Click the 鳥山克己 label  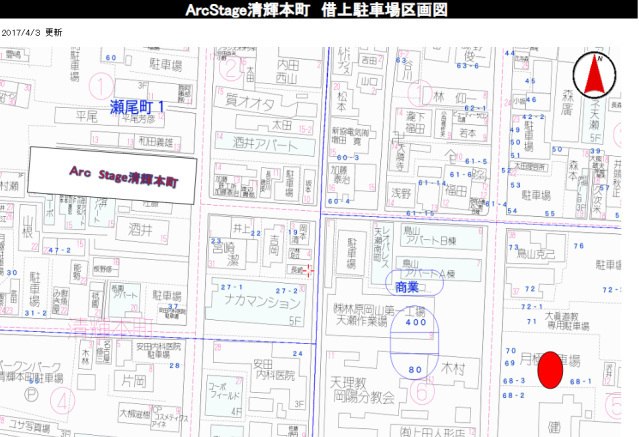(536, 254)
